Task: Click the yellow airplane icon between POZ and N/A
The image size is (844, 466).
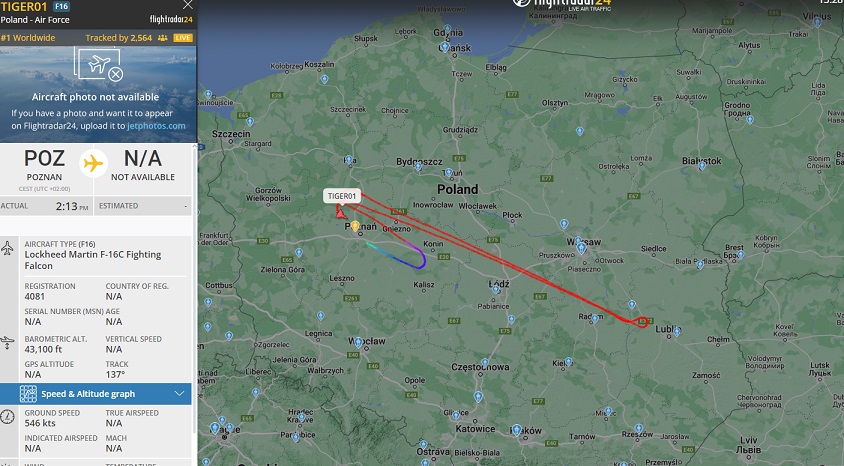Action: 93,163
